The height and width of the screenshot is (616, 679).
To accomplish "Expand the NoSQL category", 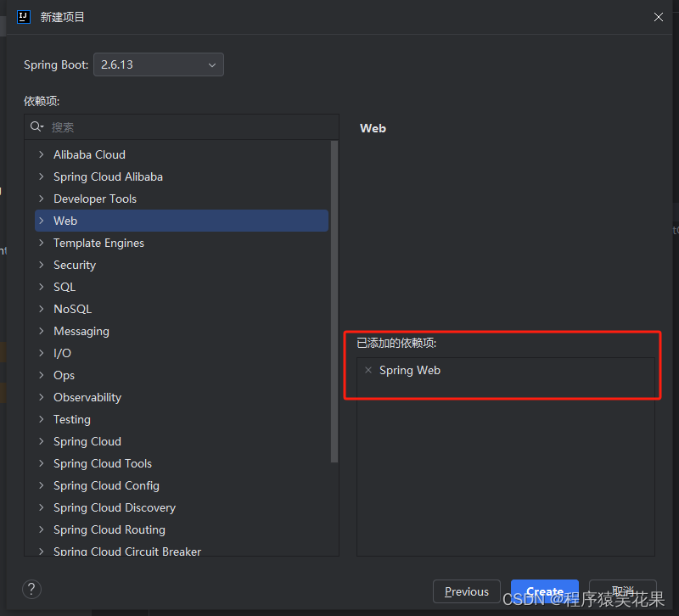I will 40,308.
